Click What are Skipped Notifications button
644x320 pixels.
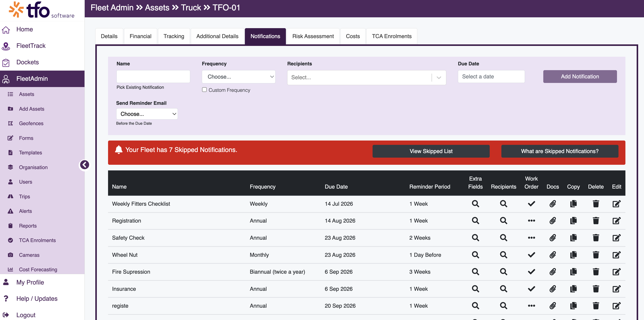[x=560, y=151]
